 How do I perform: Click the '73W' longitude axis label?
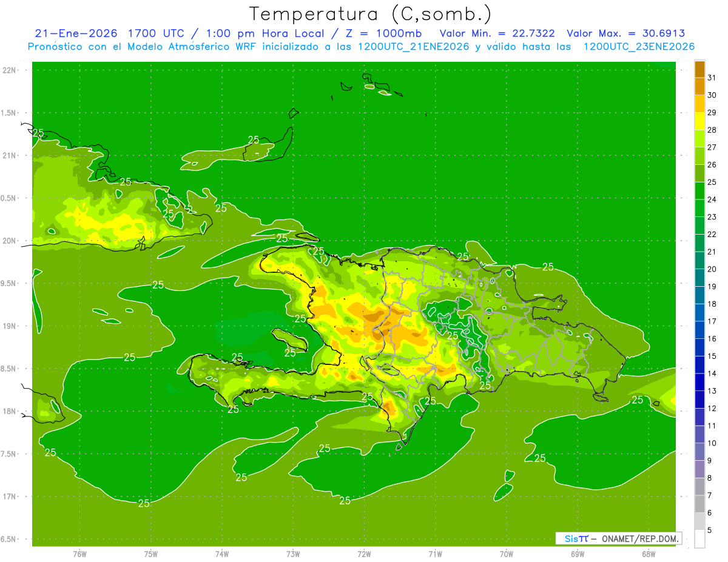pos(293,554)
